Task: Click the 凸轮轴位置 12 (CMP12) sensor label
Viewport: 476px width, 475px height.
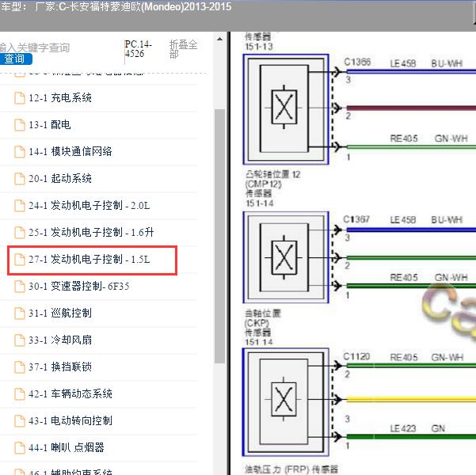Action: coord(273,188)
